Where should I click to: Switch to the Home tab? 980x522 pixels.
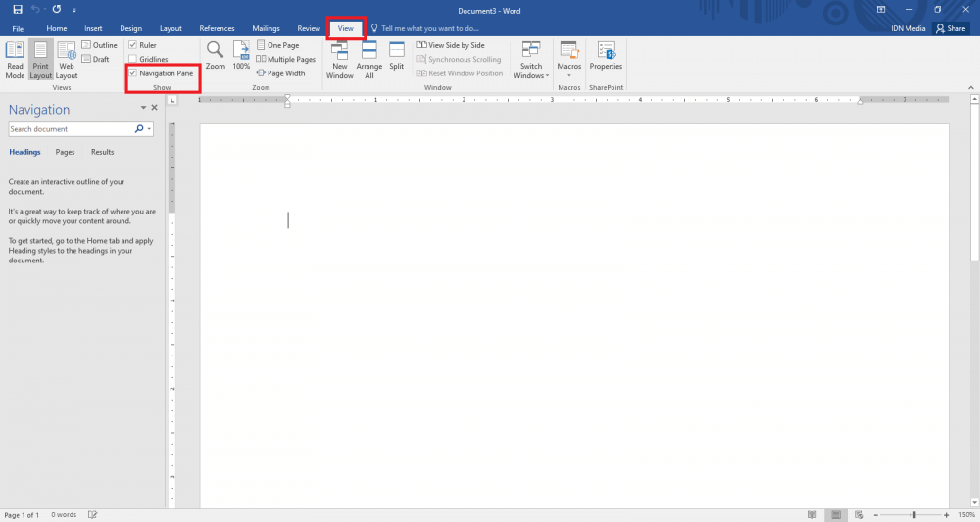point(56,28)
